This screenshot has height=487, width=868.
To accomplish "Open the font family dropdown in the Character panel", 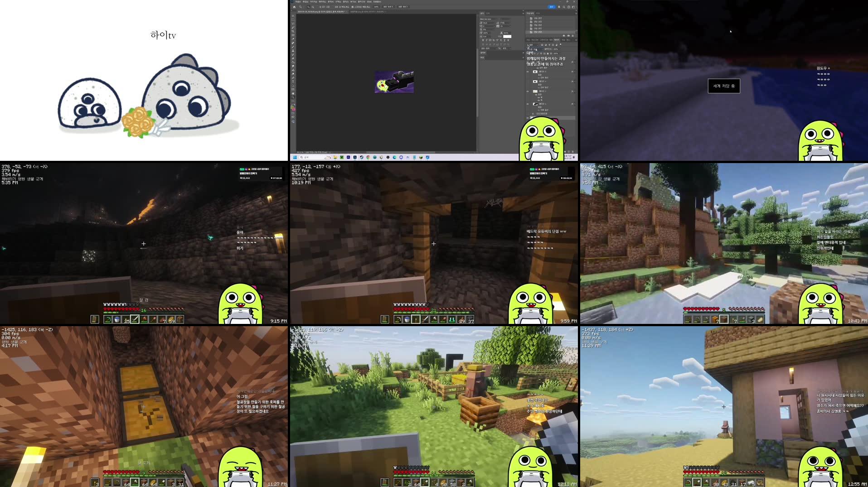I will (487, 19).
